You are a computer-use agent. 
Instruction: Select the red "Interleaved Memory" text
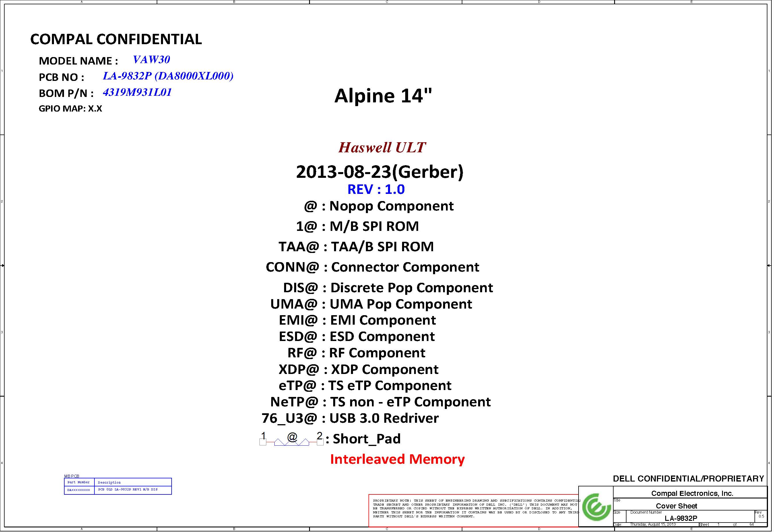tap(397, 459)
